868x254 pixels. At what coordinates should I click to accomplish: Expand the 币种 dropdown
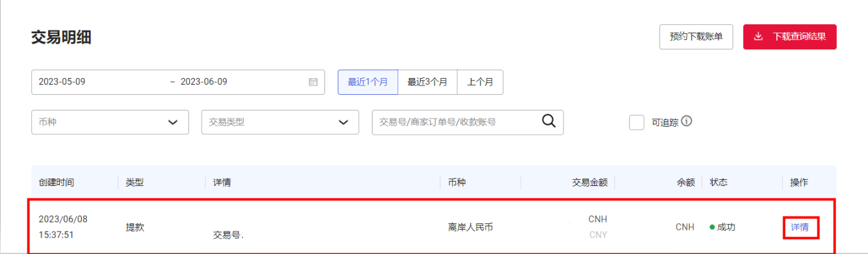tap(110, 122)
